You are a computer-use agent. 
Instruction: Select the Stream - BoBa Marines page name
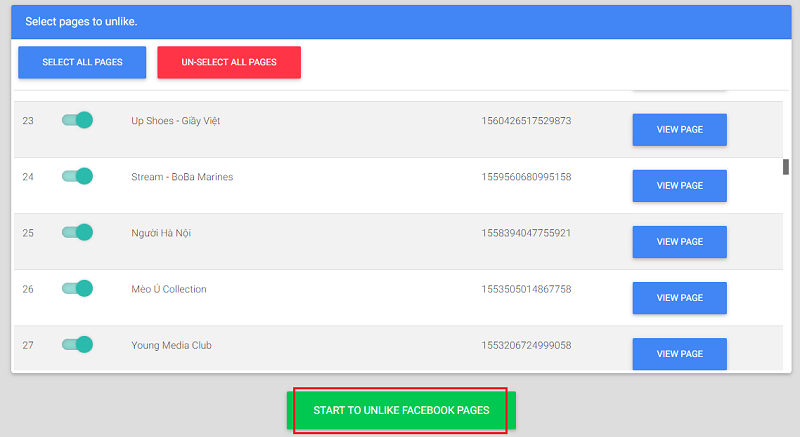coord(181,177)
